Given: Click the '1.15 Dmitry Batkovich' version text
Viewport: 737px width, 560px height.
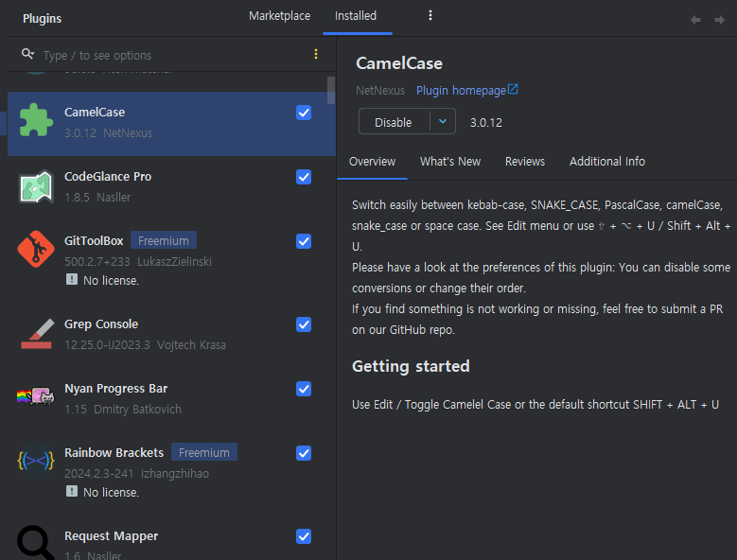Looking at the screenshot, I should click(x=123, y=410).
